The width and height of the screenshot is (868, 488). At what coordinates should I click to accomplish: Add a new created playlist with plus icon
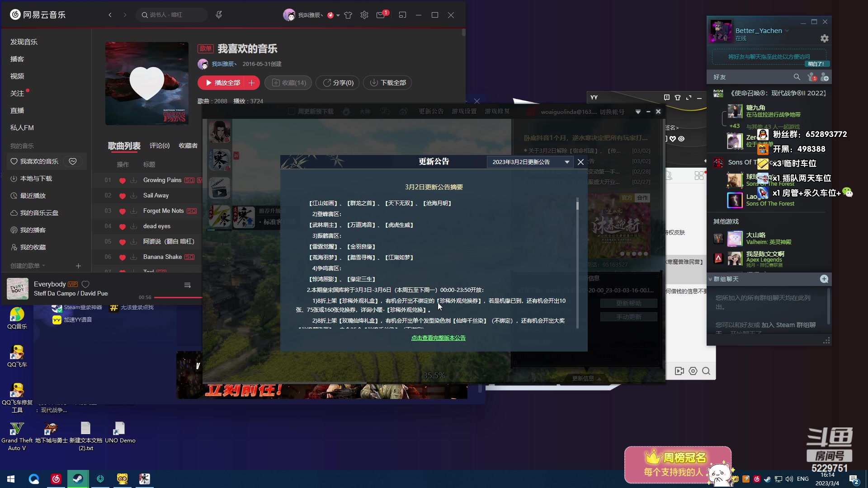(78, 266)
